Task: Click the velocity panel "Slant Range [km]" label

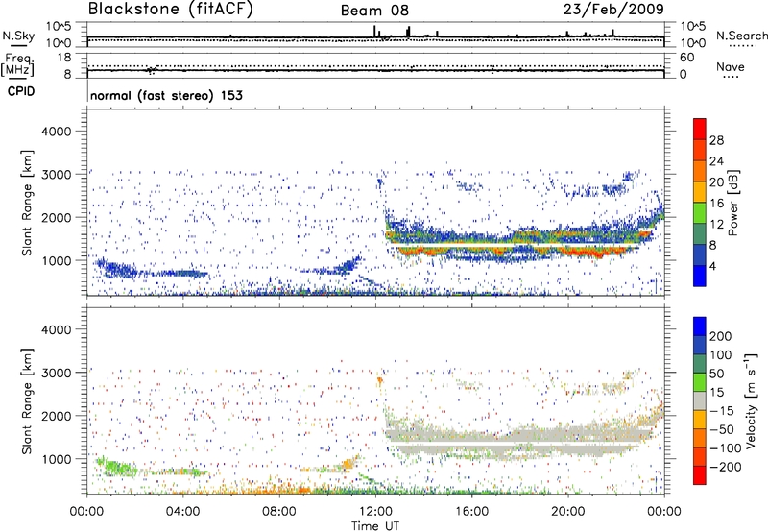Action: tap(27, 400)
